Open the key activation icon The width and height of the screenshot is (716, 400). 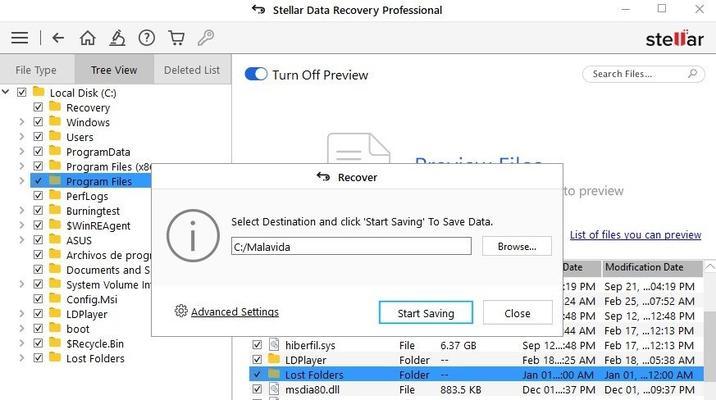click(x=205, y=38)
